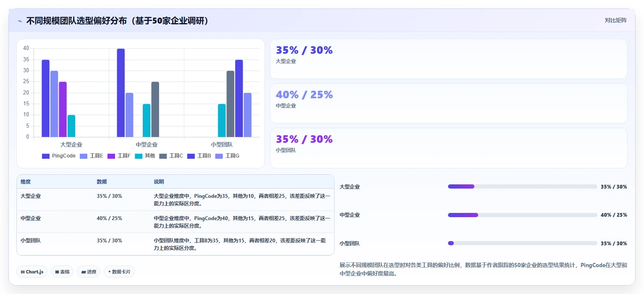Screen dimensions: 644x294
Task: Toggle the 工具B series in the legend
Action: 199,156
